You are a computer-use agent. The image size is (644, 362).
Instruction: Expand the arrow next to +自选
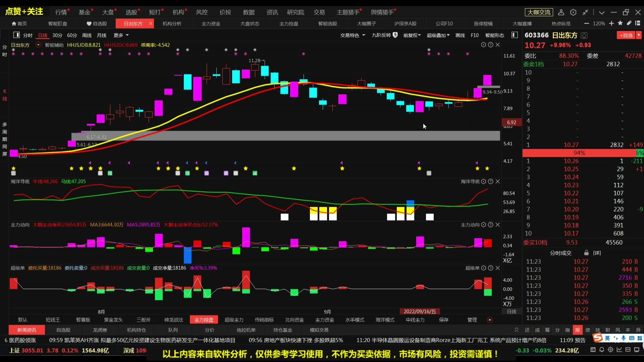click(x=639, y=35)
